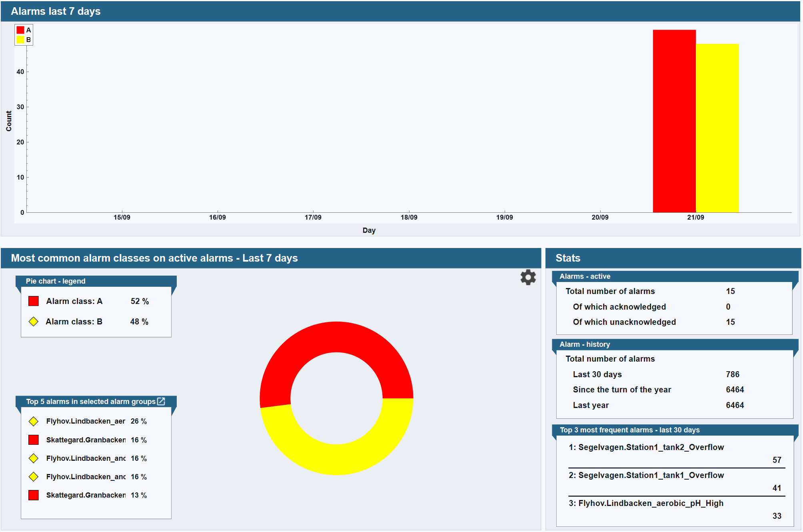Select '1: Segelvagen.Station1_tank2_Overflow' entry

point(646,447)
